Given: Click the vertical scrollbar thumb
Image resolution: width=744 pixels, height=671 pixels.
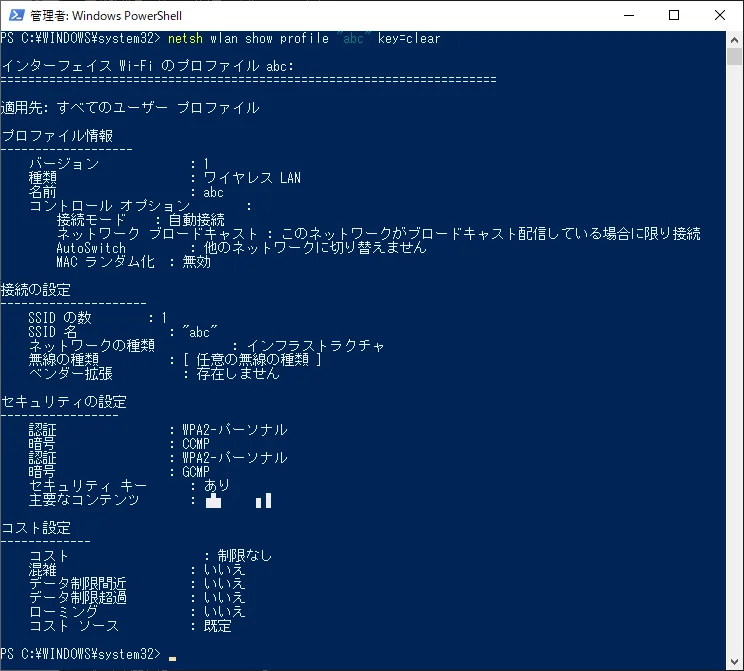Looking at the screenshot, I should click(735, 56).
